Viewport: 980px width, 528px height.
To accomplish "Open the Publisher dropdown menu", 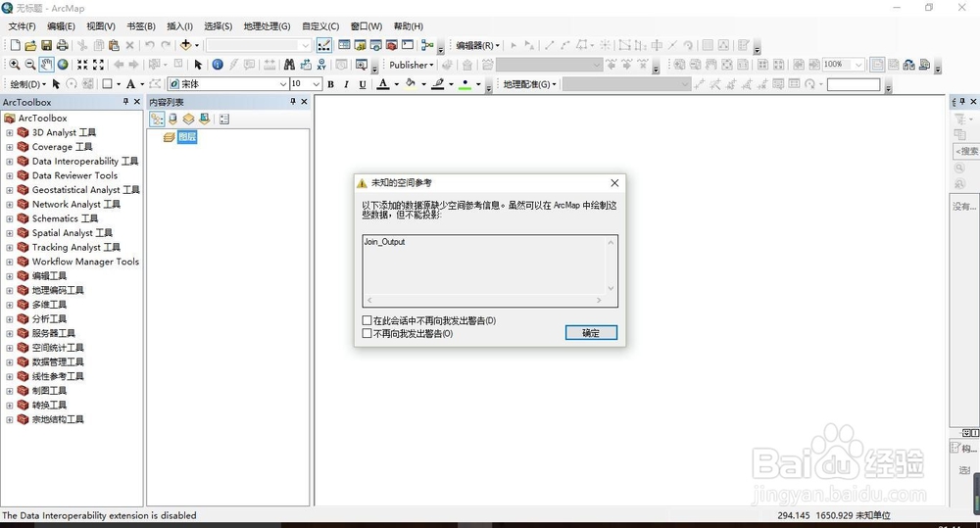I will (411, 65).
